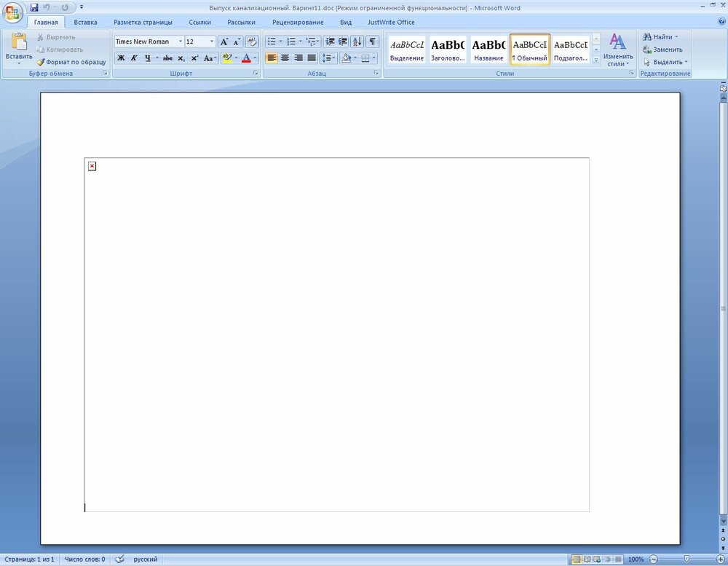Toggle Italic (К) formatting

pos(134,58)
